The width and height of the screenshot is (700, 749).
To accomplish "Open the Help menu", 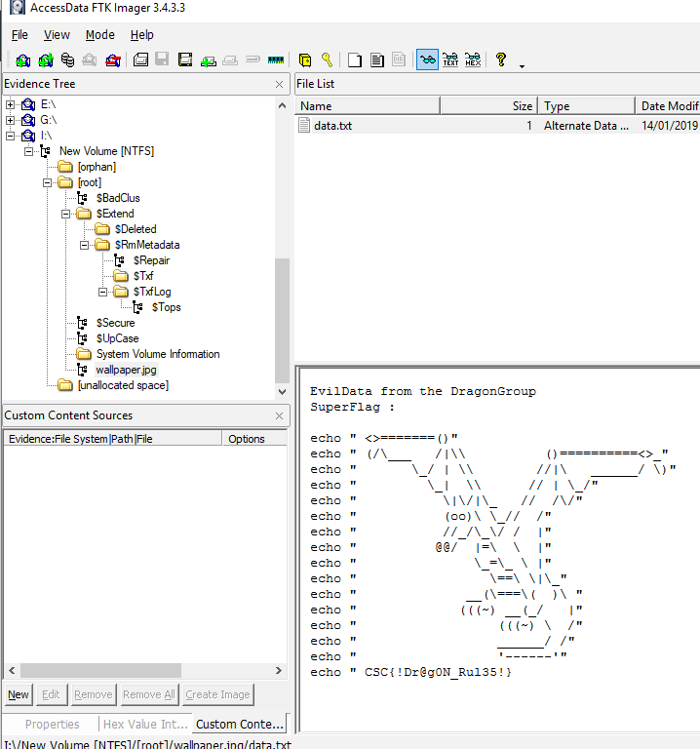I will pos(141,35).
